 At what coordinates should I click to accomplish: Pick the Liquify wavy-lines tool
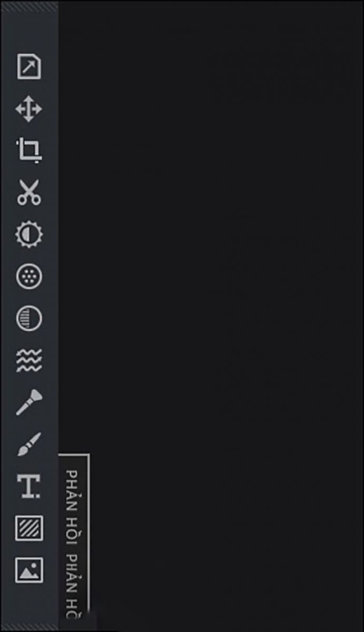(29, 361)
